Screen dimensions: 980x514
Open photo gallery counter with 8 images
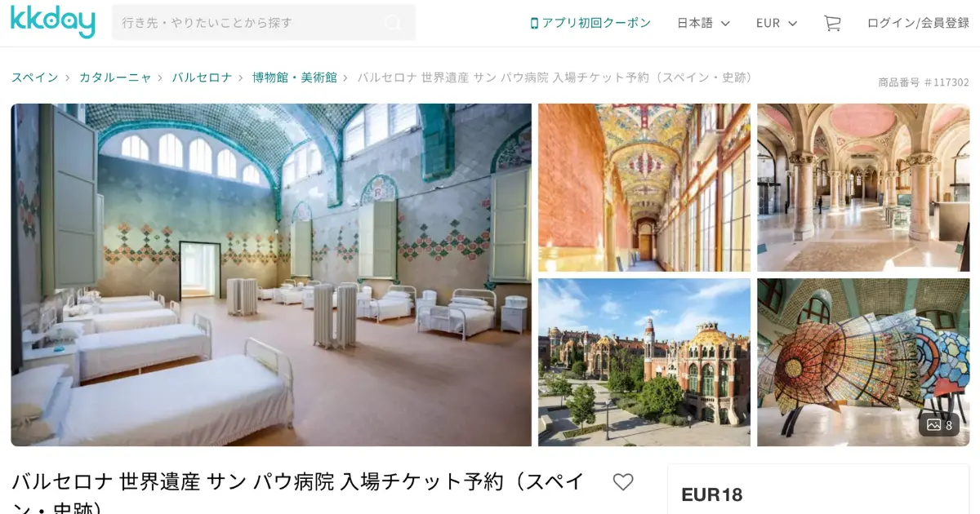tap(940, 425)
